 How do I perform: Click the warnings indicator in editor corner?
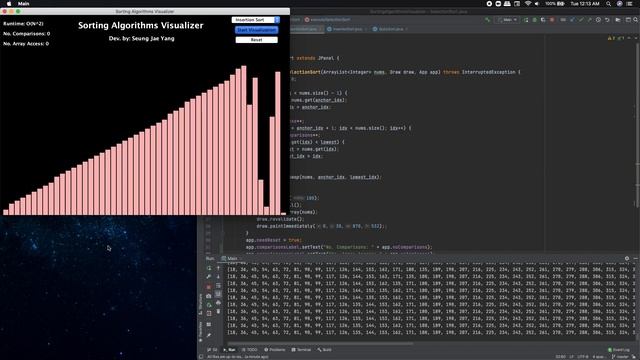615,38
